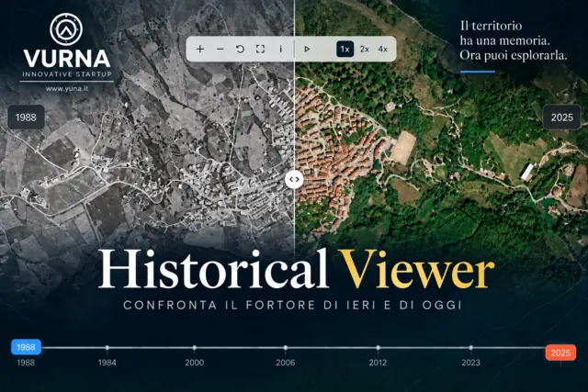The image size is (588, 392).
Task: Click the yellow Viewer word in the title
Action: (x=417, y=269)
